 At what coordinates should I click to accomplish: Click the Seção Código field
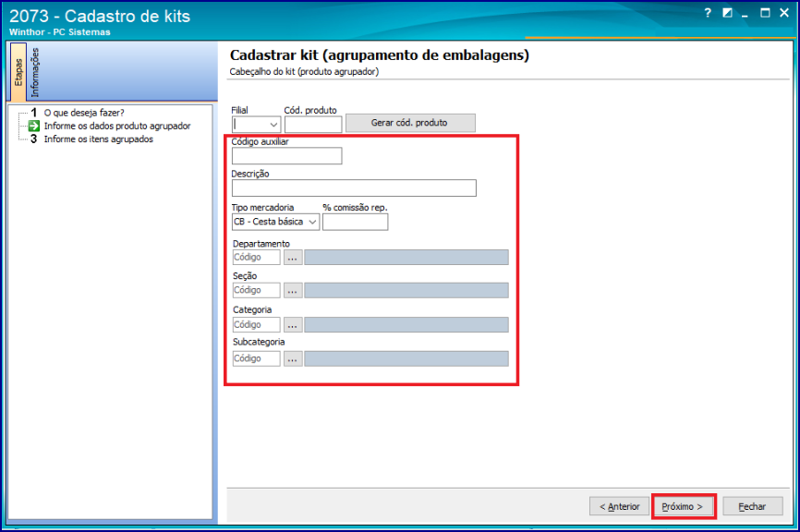click(x=256, y=290)
